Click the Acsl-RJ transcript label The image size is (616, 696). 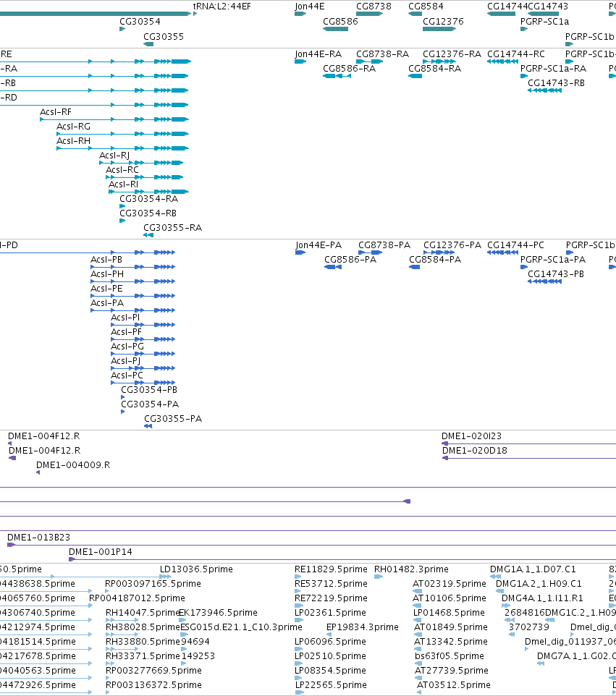(x=114, y=156)
